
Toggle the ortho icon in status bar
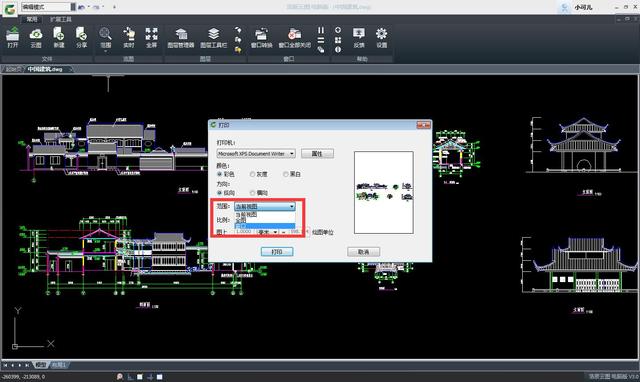[130, 377]
